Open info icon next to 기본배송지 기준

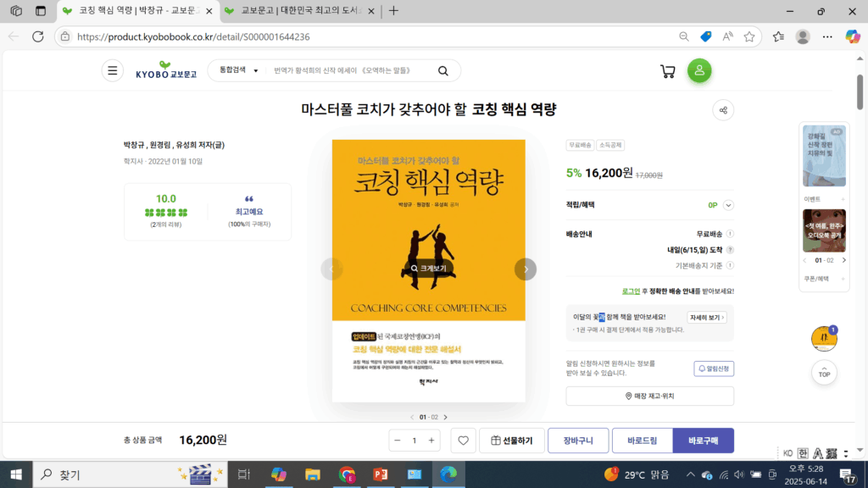point(730,265)
